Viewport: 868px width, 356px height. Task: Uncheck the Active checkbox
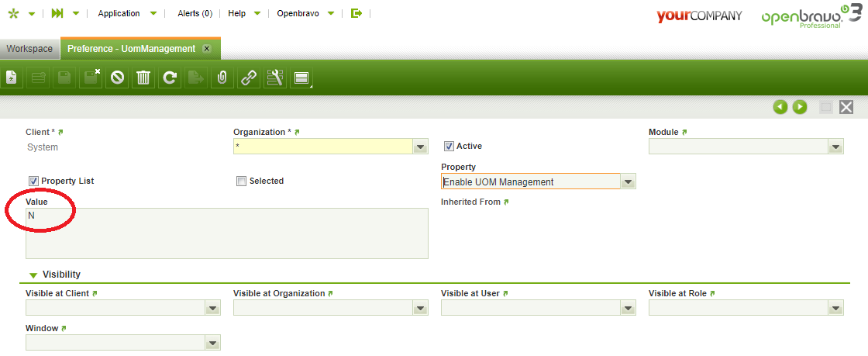[449, 146]
